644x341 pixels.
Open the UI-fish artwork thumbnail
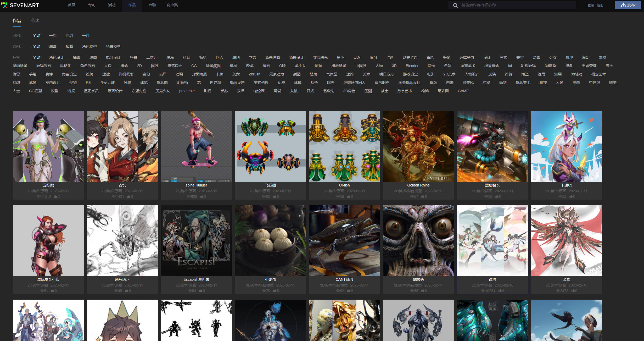click(344, 146)
